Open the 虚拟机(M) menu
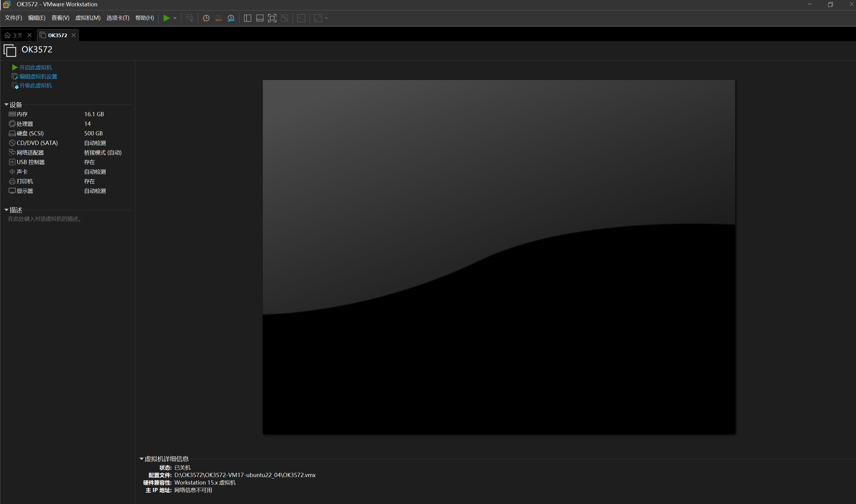This screenshot has height=504, width=856. (88, 18)
